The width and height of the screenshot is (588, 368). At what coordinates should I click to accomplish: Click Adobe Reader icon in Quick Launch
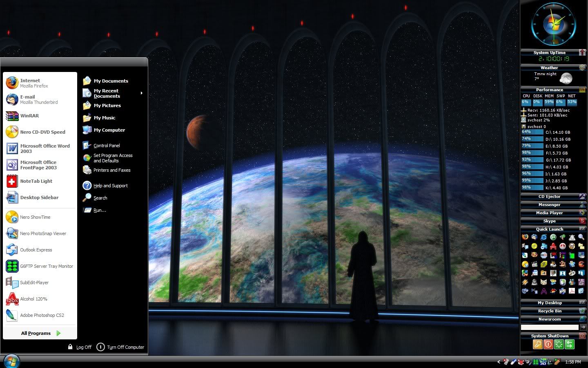(x=572, y=291)
